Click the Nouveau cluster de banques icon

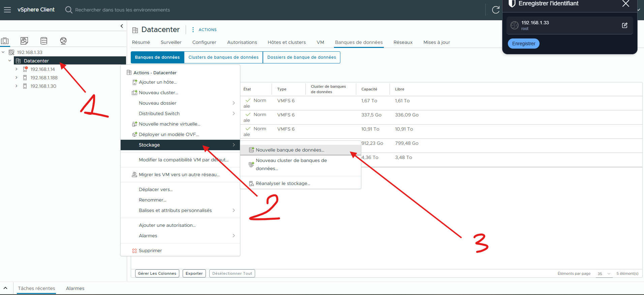[251, 165]
